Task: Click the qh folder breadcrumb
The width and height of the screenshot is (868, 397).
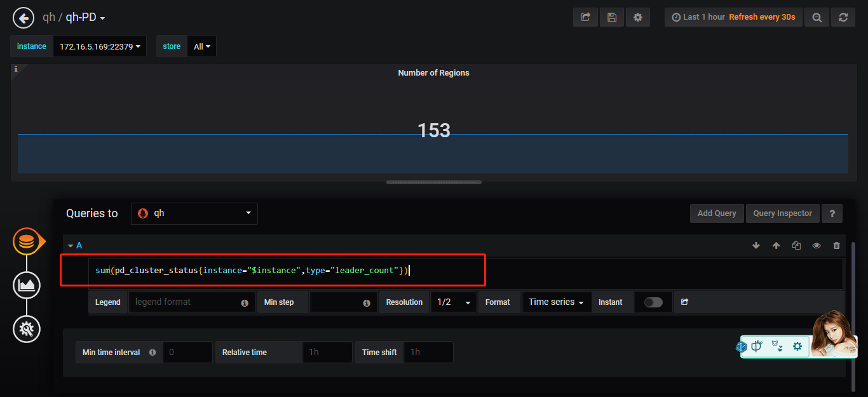Action: (x=49, y=18)
